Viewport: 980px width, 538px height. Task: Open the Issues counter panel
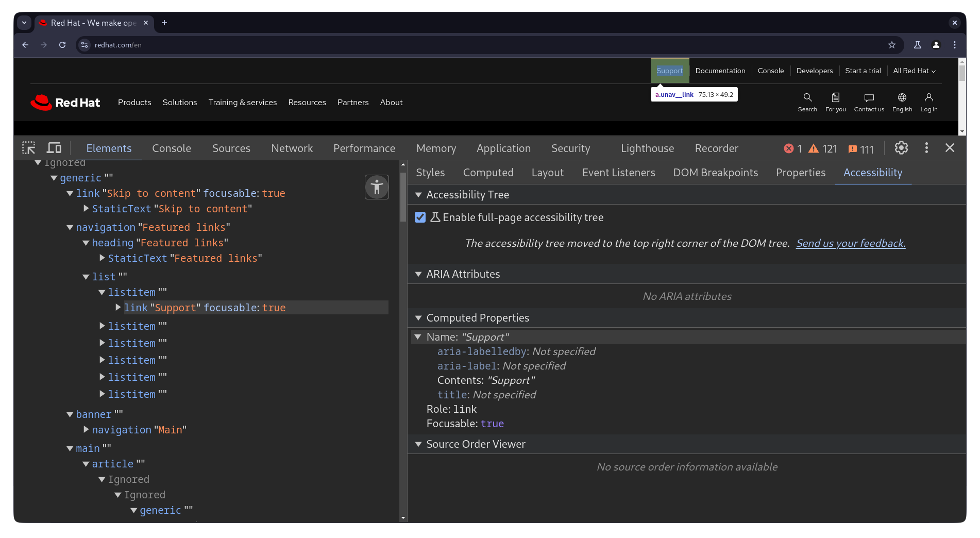click(x=861, y=149)
